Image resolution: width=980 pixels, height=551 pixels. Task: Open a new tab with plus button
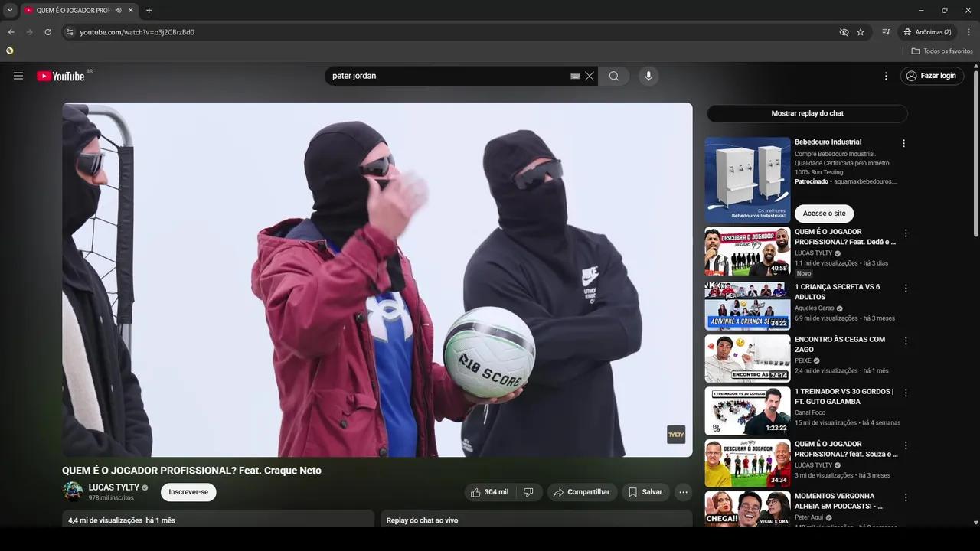(x=149, y=11)
